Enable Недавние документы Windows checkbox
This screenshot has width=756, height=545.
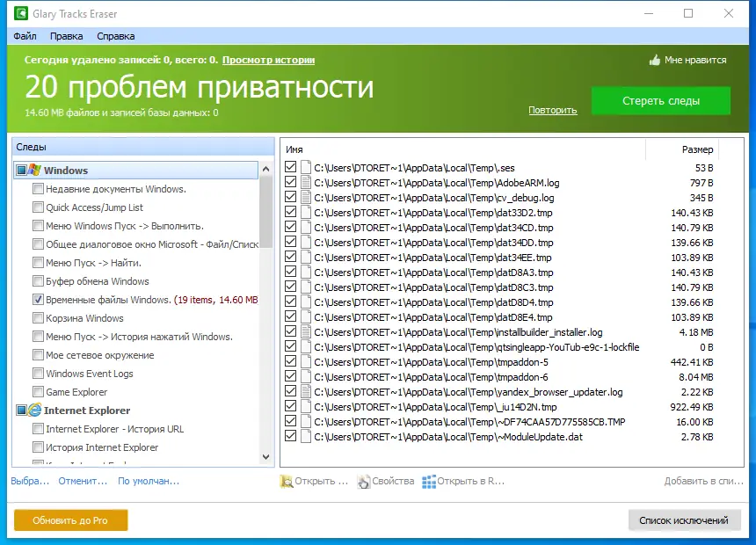pos(38,189)
